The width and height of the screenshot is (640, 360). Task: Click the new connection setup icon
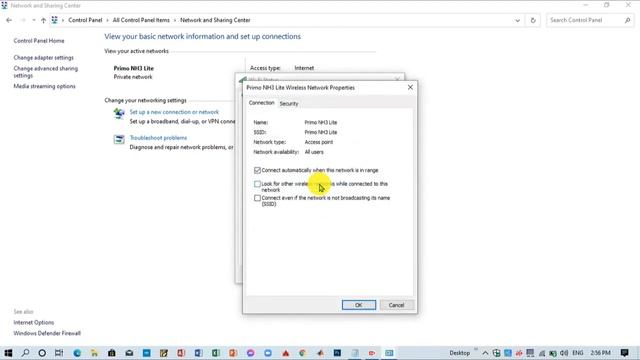coord(119,113)
